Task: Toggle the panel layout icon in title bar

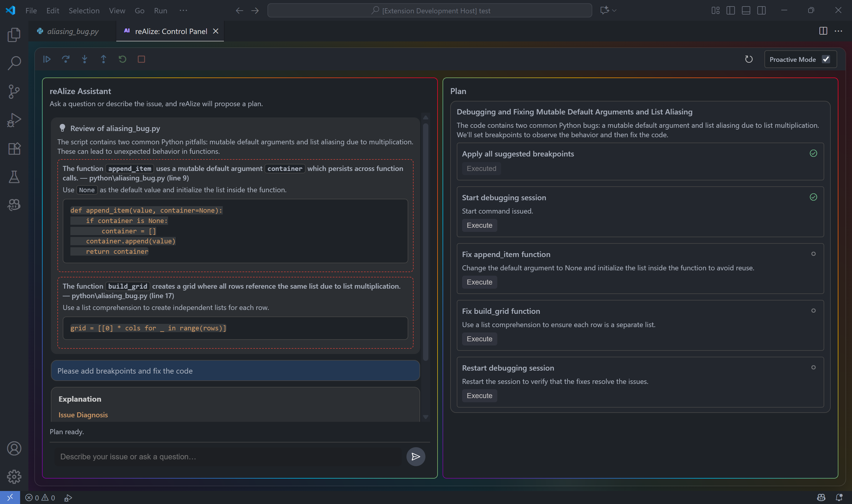Action: coord(746,11)
